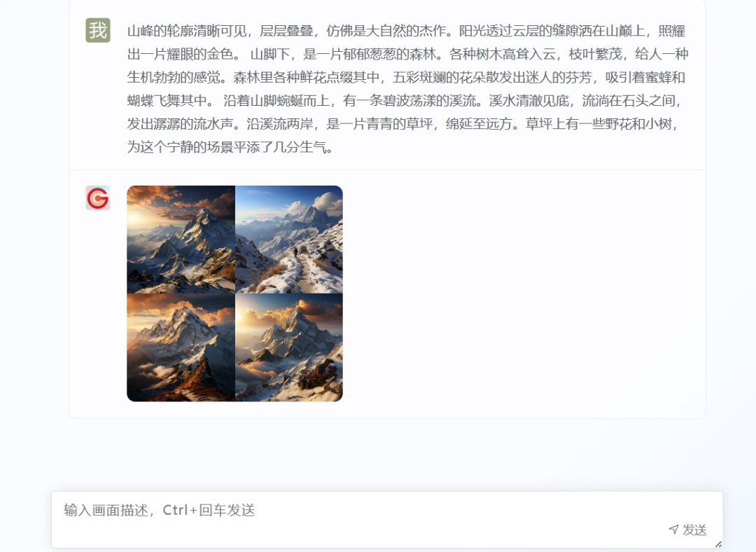Click the paper plane send icon
This screenshot has height=552, width=756.
[x=673, y=529]
